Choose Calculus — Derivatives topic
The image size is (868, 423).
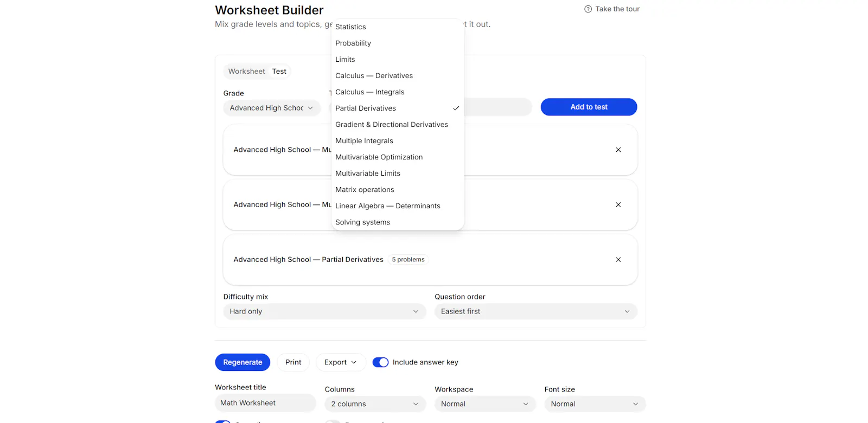(398, 76)
